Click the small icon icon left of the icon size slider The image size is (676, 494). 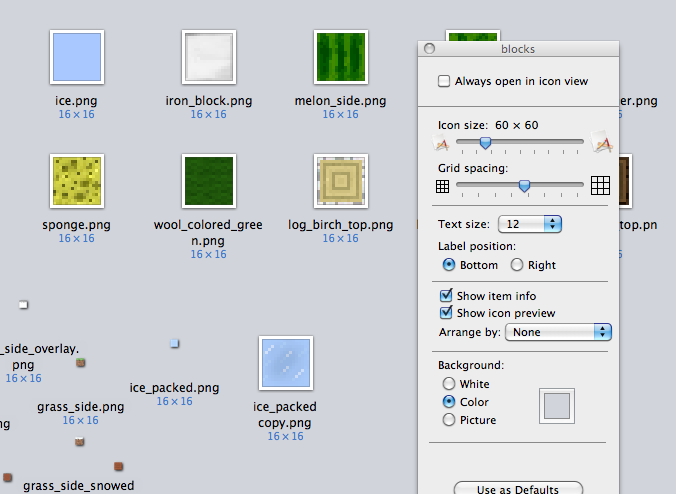pos(441,144)
